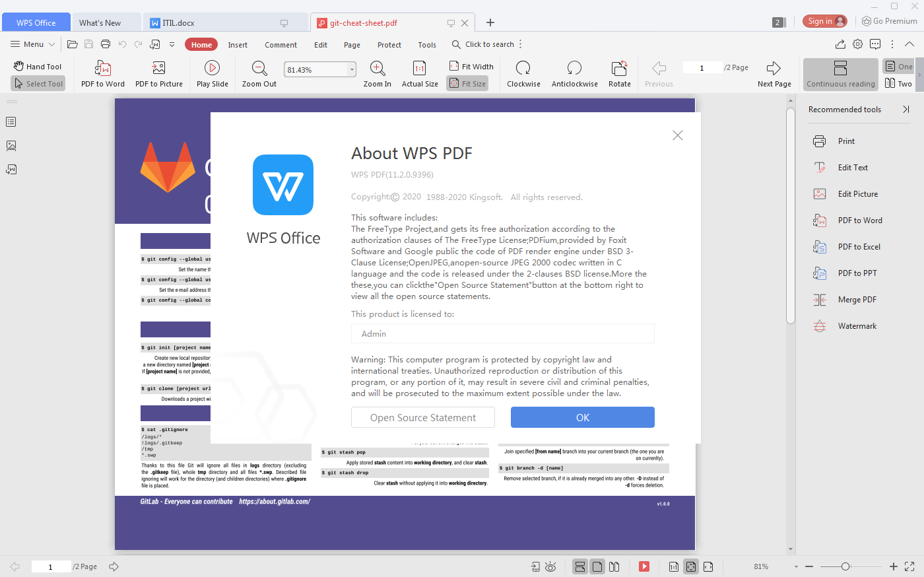
Task: Click the Open Source Statement button
Action: tap(422, 417)
